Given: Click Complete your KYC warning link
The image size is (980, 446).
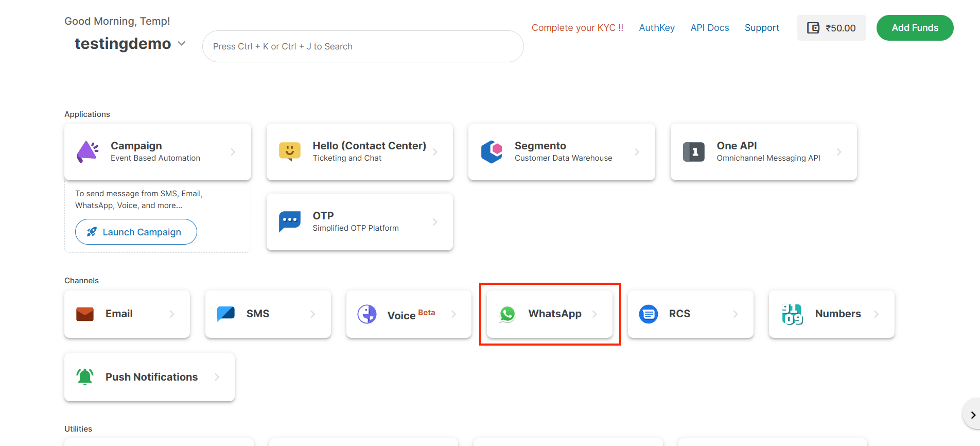Looking at the screenshot, I should [x=577, y=28].
